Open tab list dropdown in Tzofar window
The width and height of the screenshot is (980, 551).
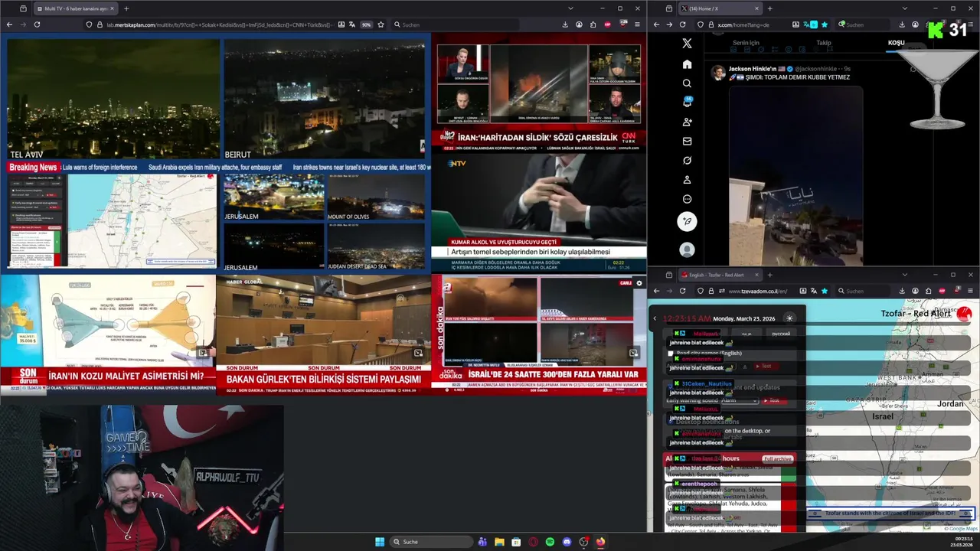(905, 275)
